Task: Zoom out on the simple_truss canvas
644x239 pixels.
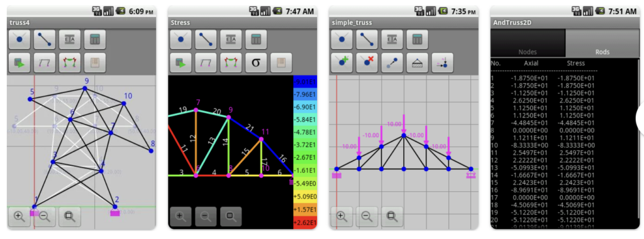Action: click(x=367, y=216)
